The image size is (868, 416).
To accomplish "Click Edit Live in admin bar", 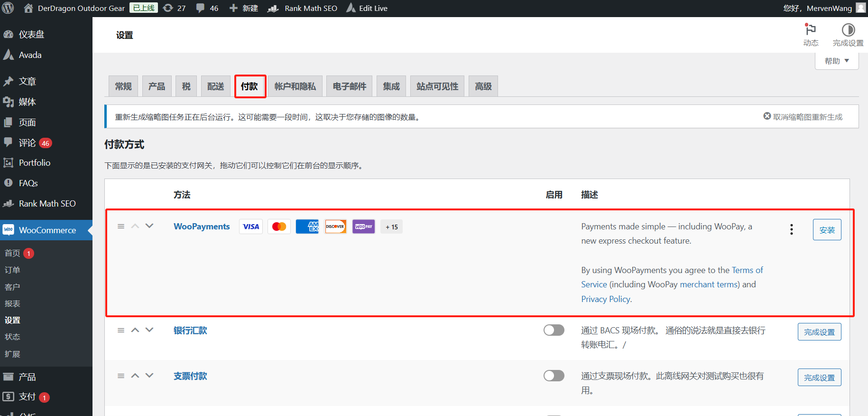I will [x=367, y=8].
